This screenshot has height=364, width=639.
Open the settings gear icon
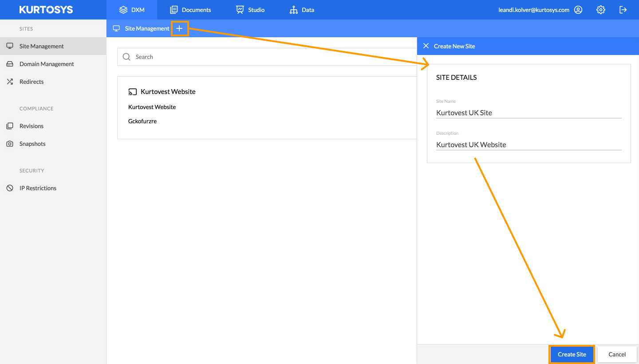coord(601,10)
